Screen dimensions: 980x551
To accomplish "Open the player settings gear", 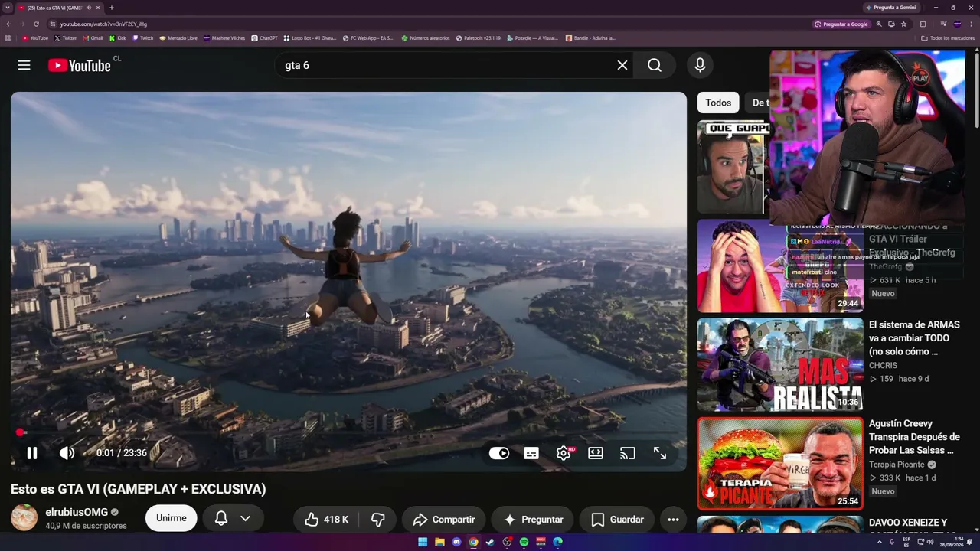I will pyautogui.click(x=563, y=453).
